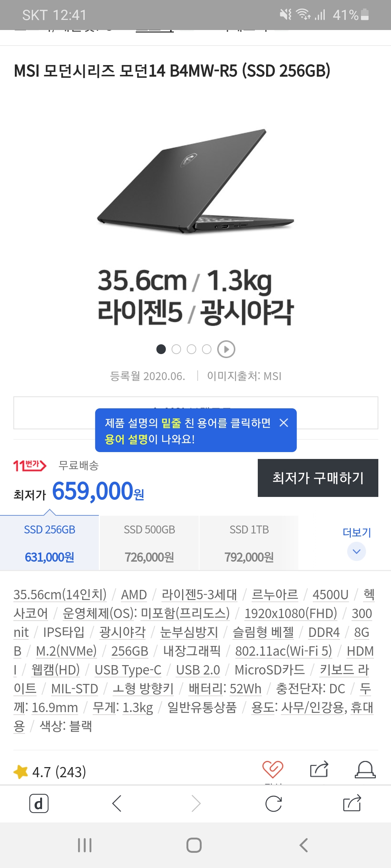Open the Danawa 'd' home icon
The width and height of the screenshot is (391, 868).
[x=39, y=804]
